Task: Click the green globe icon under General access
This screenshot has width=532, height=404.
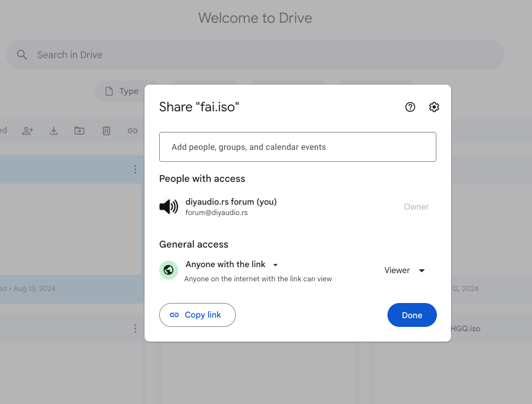Action: point(168,270)
